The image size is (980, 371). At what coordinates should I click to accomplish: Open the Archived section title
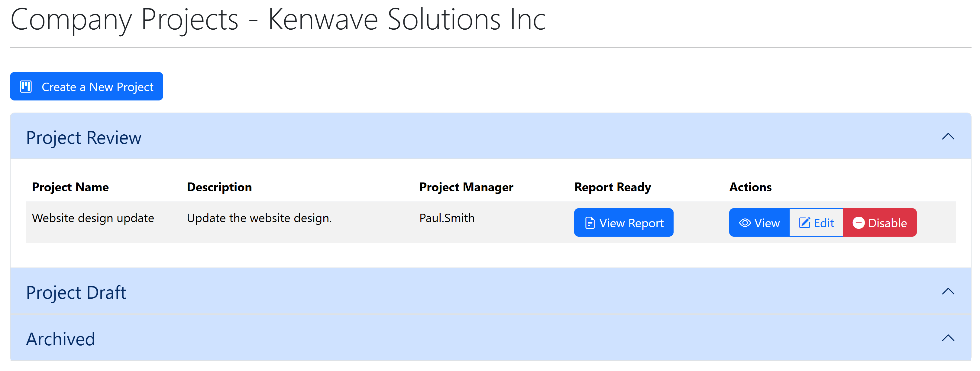click(x=60, y=339)
